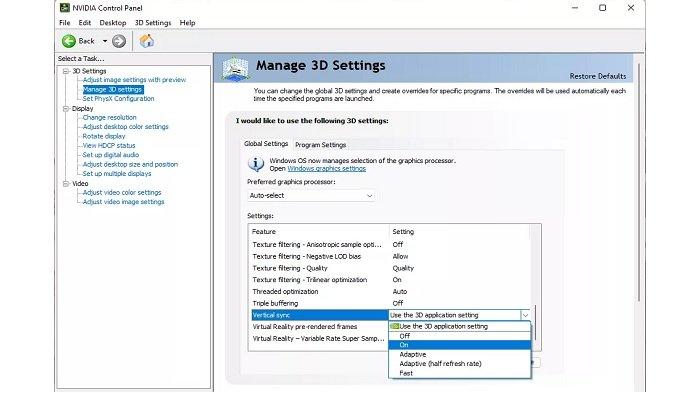Open the Desktop menu
Image resolution: width=700 pixels, height=393 pixels.
coord(112,23)
